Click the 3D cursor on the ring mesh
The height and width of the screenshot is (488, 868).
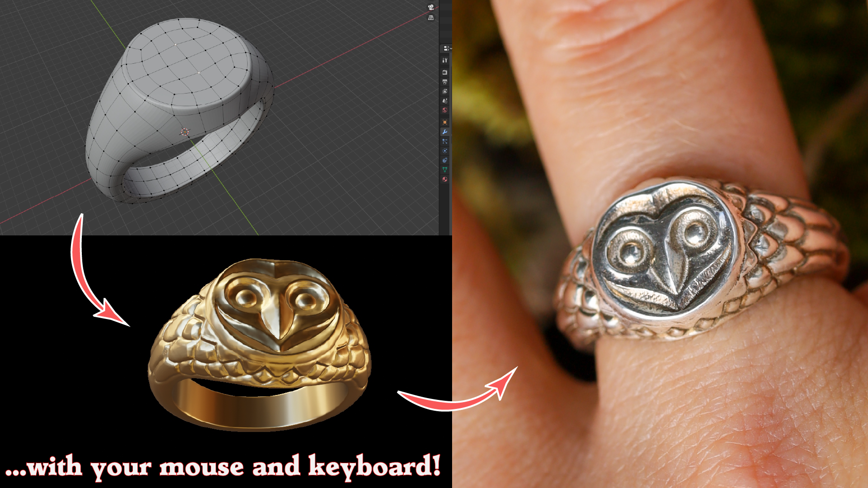click(185, 132)
